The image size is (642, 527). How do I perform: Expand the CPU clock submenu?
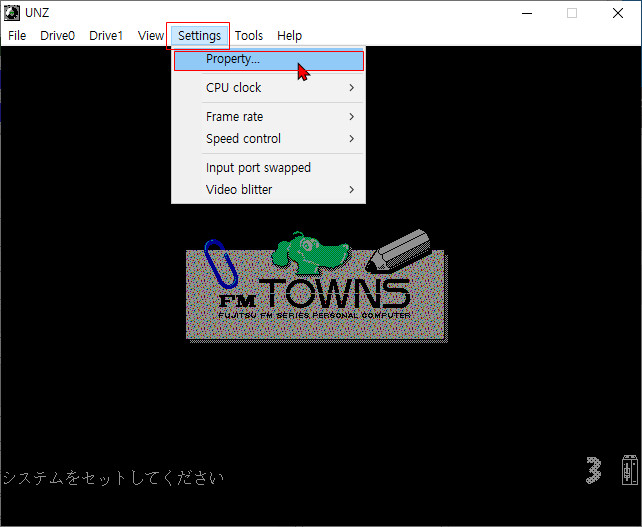pos(269,88)
